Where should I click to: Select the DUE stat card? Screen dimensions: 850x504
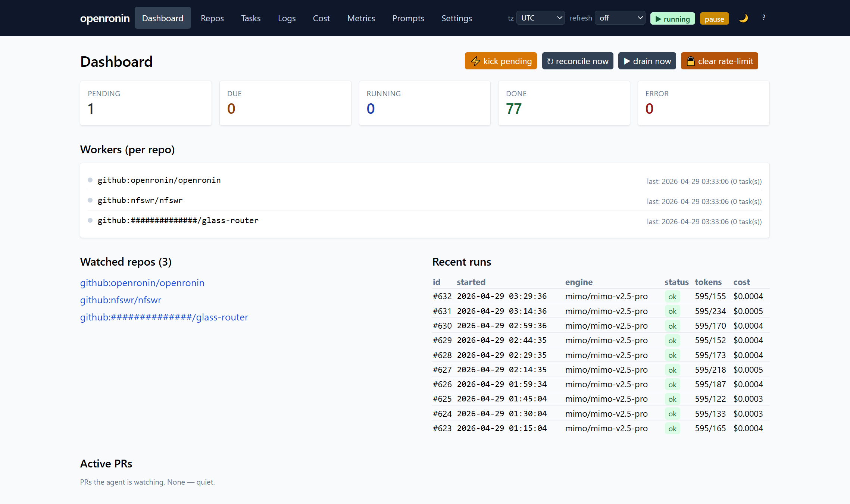[x=285, y=103]
